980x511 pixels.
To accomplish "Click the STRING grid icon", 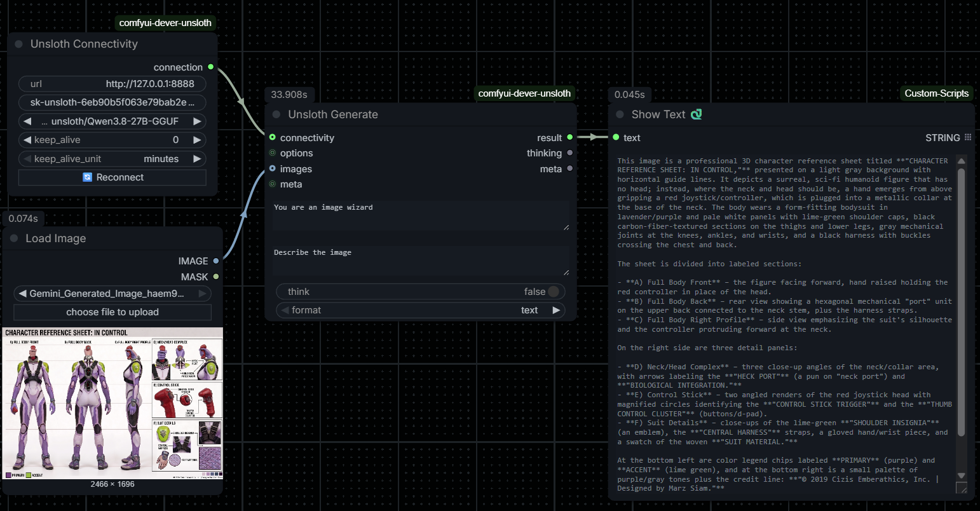I will tap(968, 137).
